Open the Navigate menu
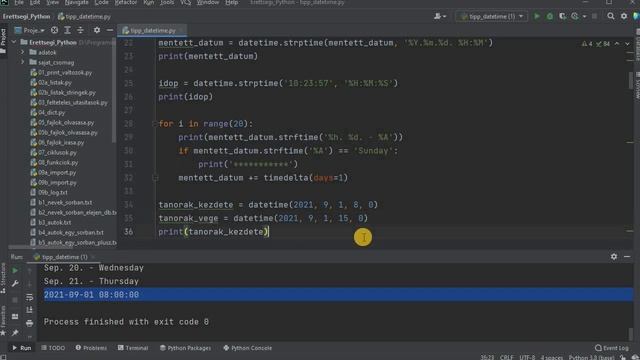This screenshot has height=360, width=640. [x=76, y=2]
